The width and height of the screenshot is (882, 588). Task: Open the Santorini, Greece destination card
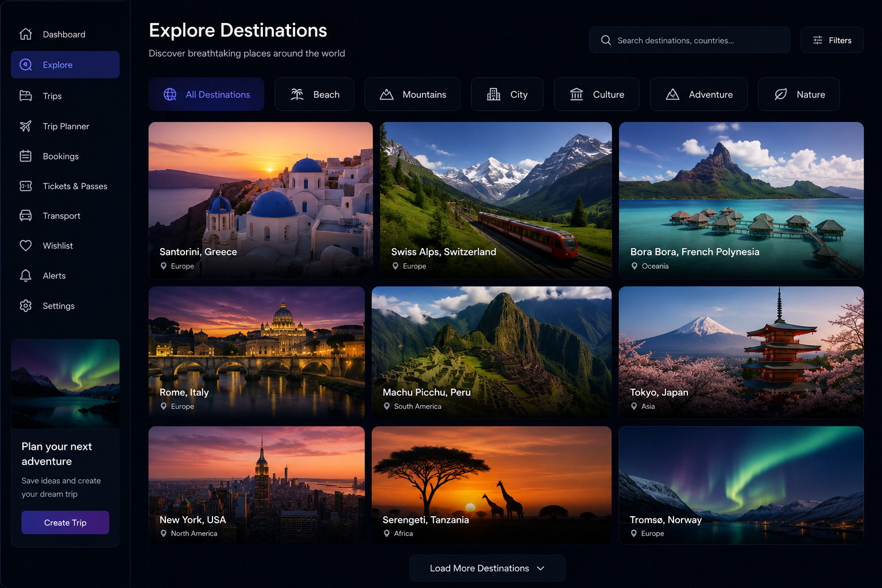pos(261,200)
